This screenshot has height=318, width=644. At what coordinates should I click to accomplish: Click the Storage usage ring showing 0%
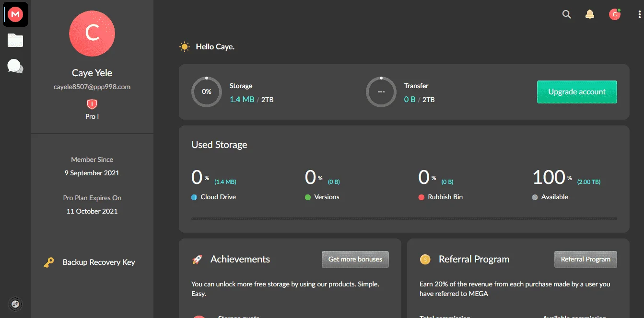coord(207,92)
